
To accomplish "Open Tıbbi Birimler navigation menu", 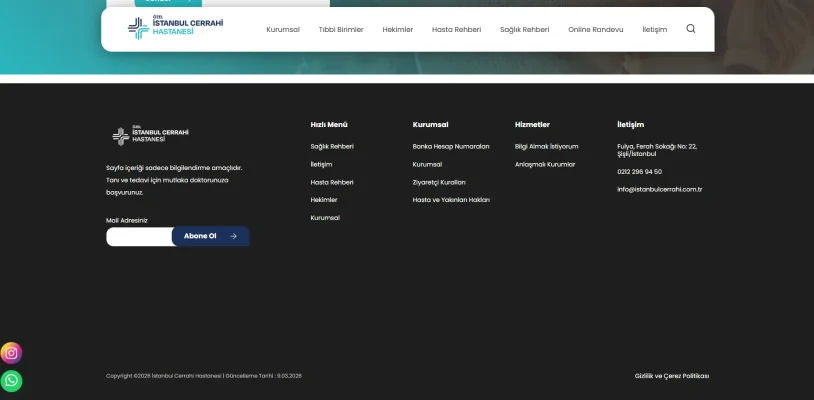I will point(341,30).
